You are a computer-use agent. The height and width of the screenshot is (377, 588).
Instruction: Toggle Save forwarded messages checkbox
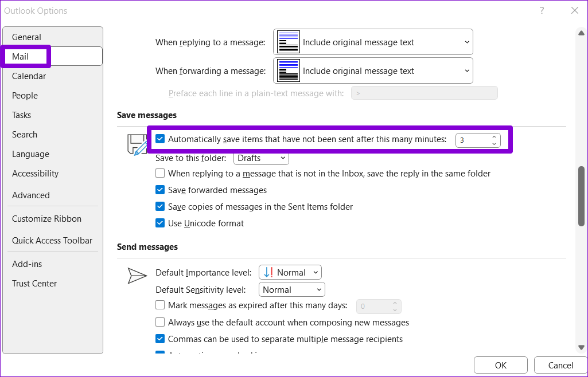pos(160,190)
